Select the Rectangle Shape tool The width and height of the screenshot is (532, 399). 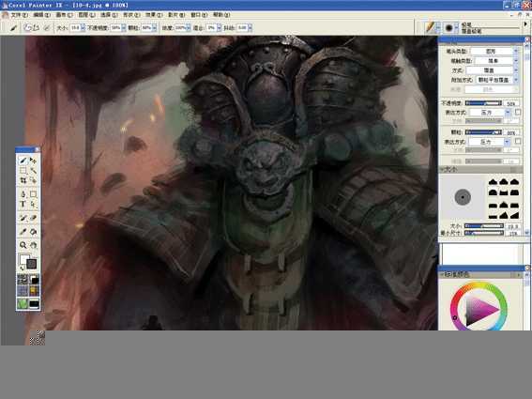click(33, 194)
